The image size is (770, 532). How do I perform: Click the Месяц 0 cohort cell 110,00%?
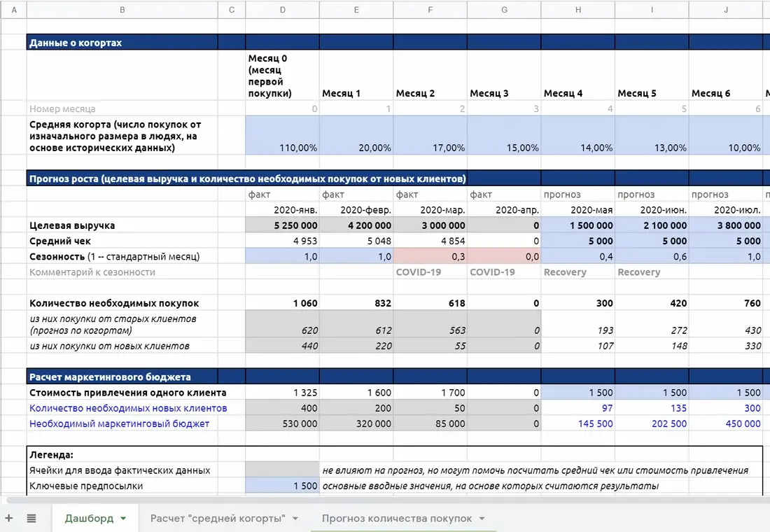point(282,135)
